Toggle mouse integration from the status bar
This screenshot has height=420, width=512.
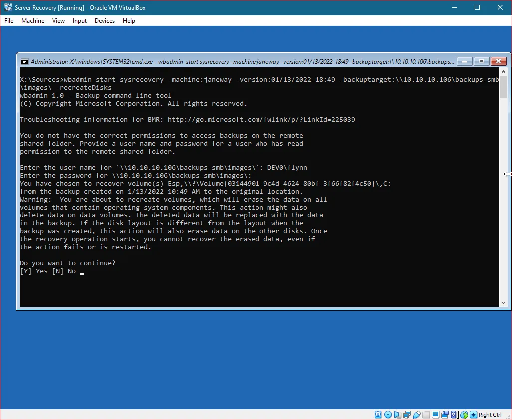[x=464, y=414]
